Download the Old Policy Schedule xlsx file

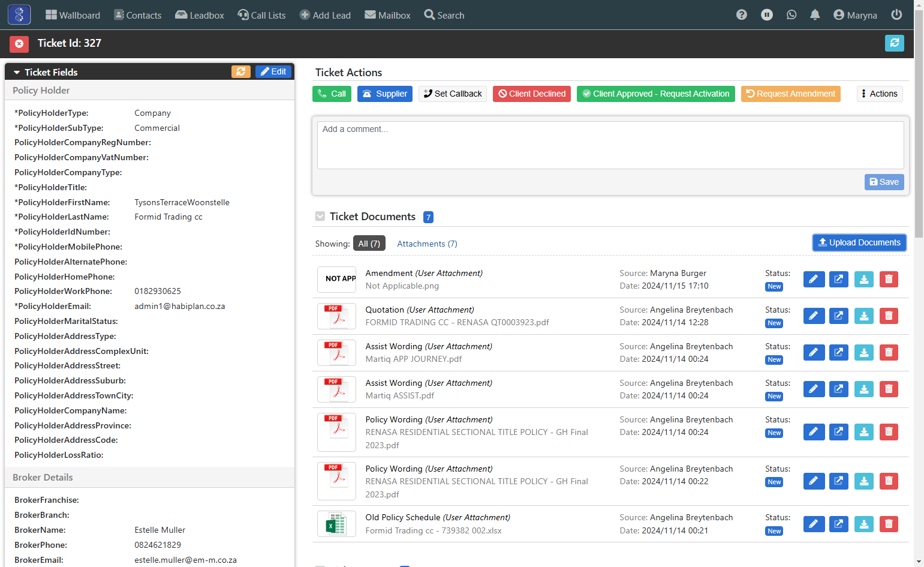coord(864,524)
